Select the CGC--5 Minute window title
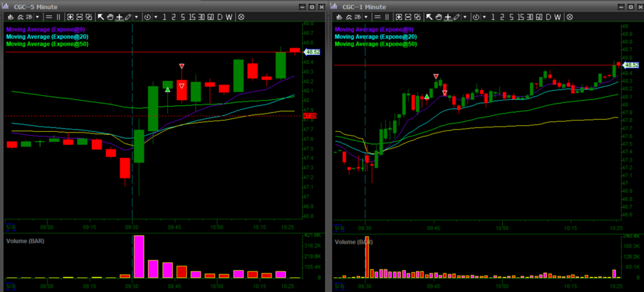 tap(37, 6)
